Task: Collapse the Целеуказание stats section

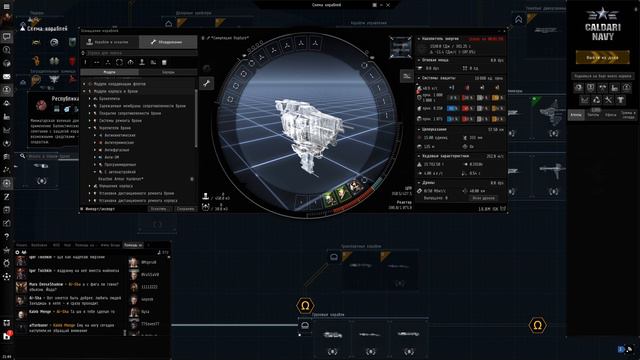Action: 419,129
